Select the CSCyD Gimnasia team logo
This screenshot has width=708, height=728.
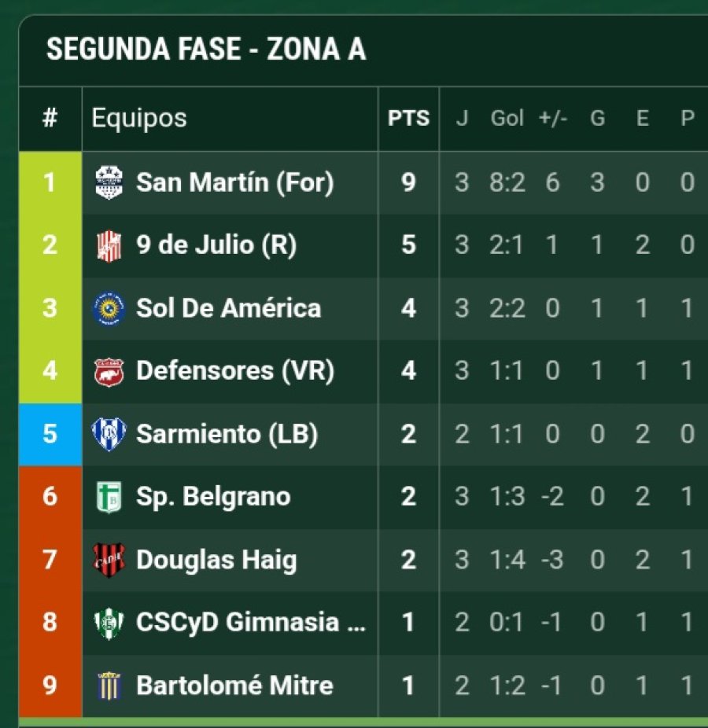tap(109, 623)
